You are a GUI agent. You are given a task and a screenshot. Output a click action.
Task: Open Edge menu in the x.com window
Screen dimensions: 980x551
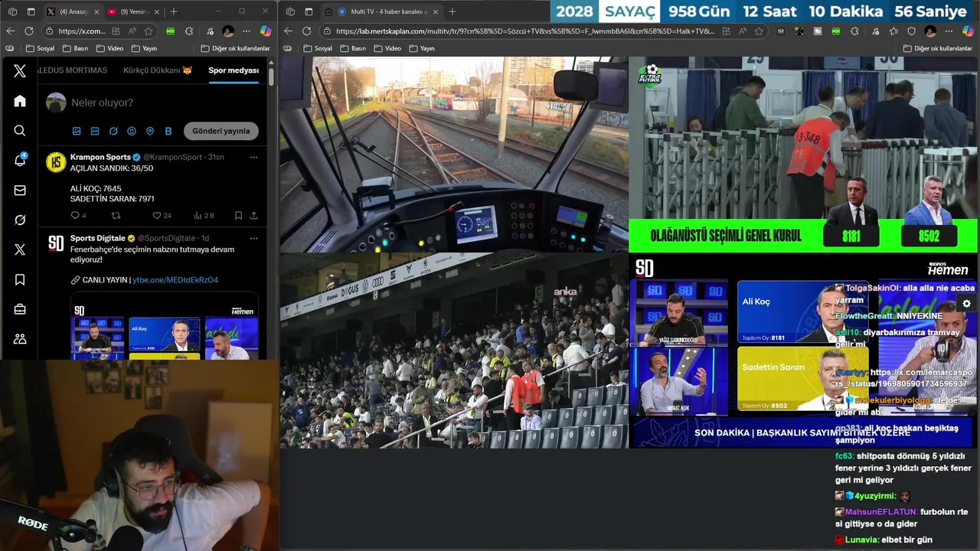point(247,31)
